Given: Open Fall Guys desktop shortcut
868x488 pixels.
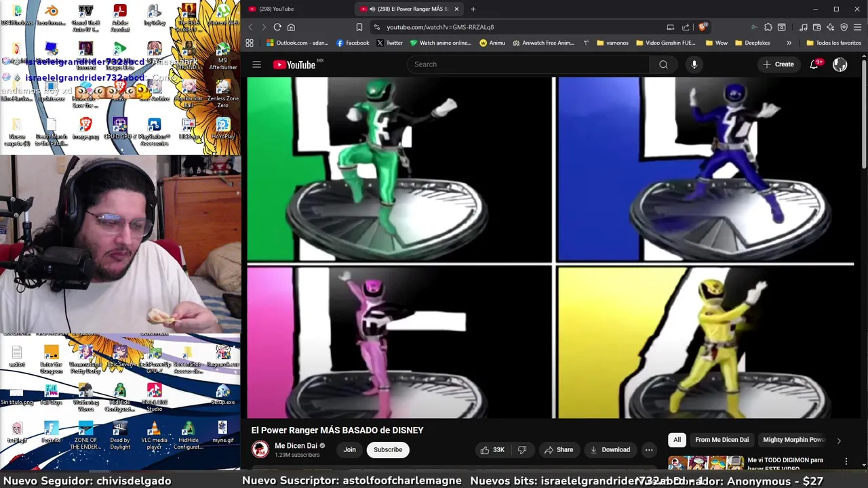Looking at the screenshot, I should (51, 394).
